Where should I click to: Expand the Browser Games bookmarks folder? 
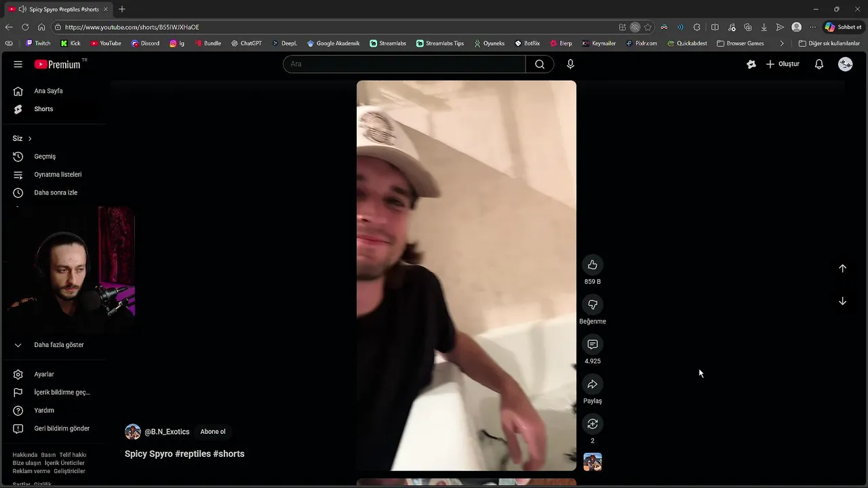pos(740,43)
